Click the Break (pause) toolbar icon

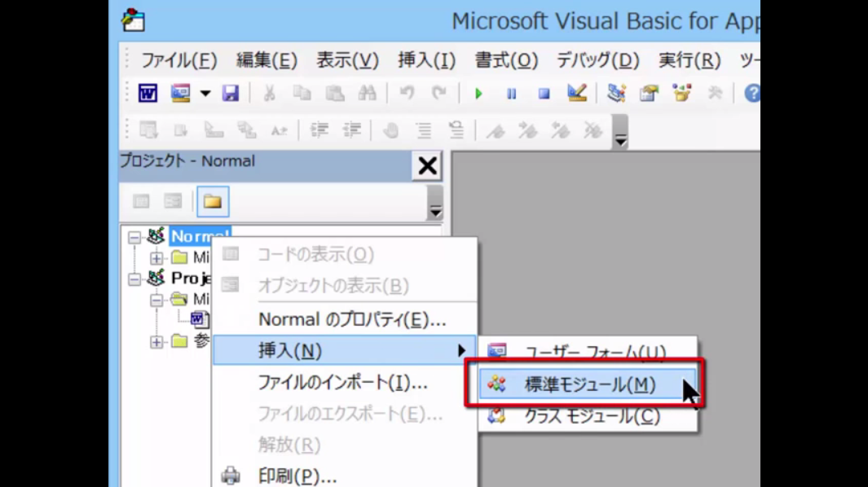point(511,94)
